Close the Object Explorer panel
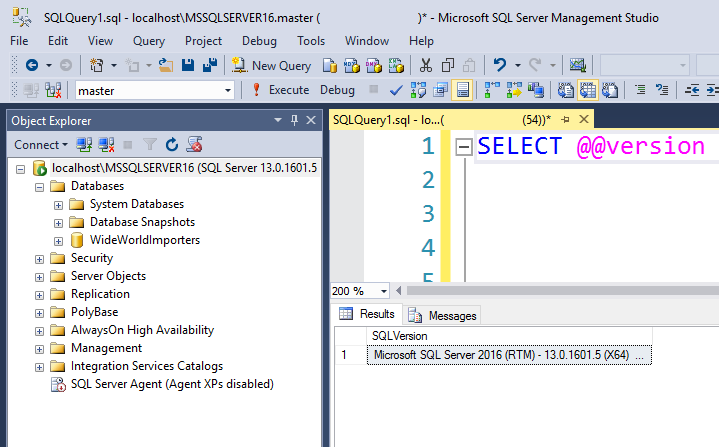 pos(311,120)
